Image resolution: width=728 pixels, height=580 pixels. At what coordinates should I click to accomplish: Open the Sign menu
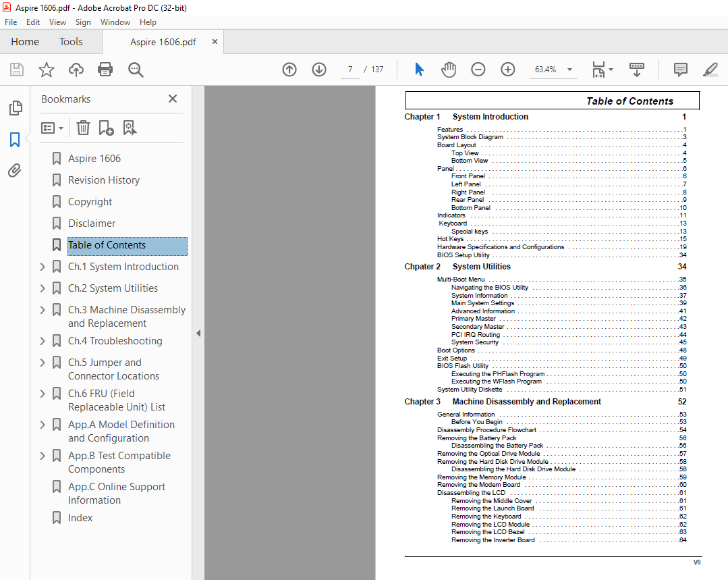click(x=83, y=22)
